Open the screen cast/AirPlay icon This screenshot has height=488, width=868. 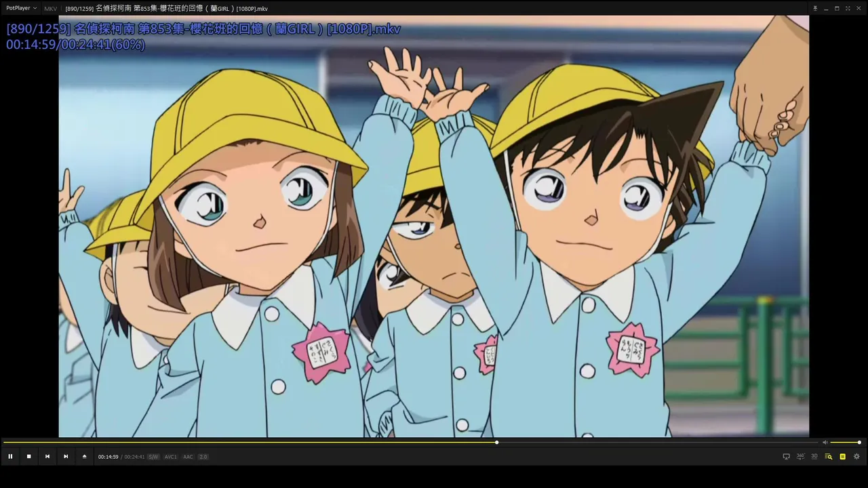click(x=786, y=457)
